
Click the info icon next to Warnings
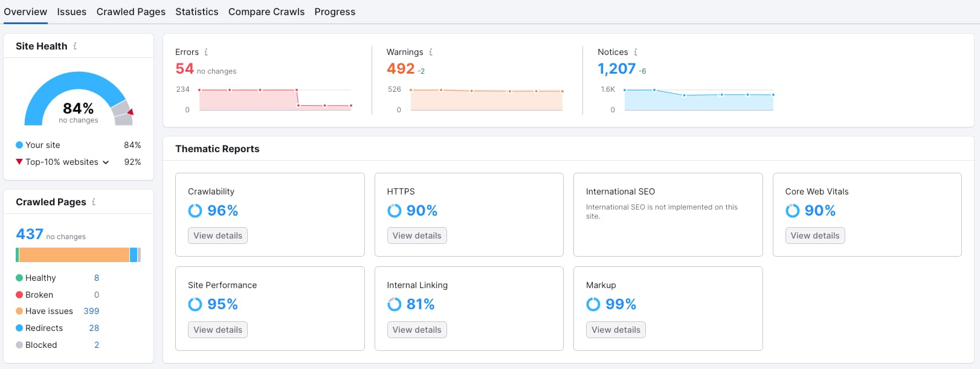(431, 52)
